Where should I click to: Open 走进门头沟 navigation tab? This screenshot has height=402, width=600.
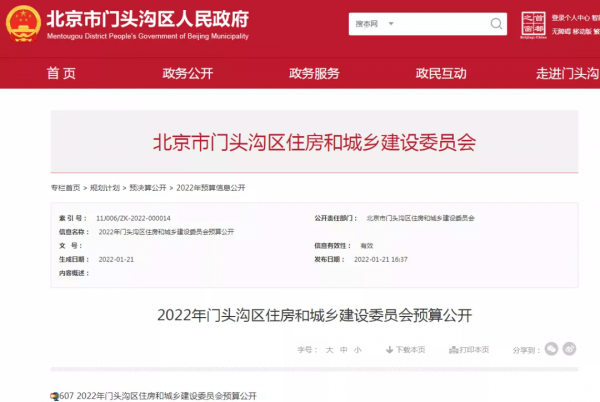tap(567, 73)
